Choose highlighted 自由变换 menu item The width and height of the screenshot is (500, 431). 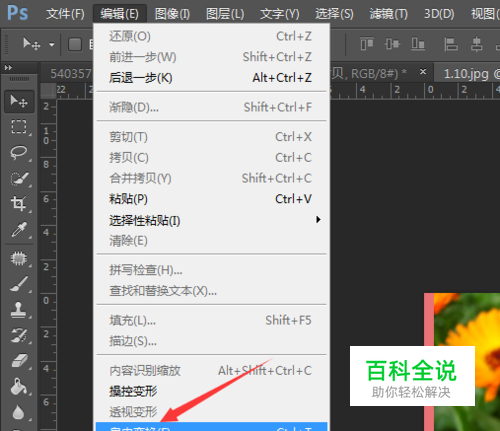click(x=211, y=427)
